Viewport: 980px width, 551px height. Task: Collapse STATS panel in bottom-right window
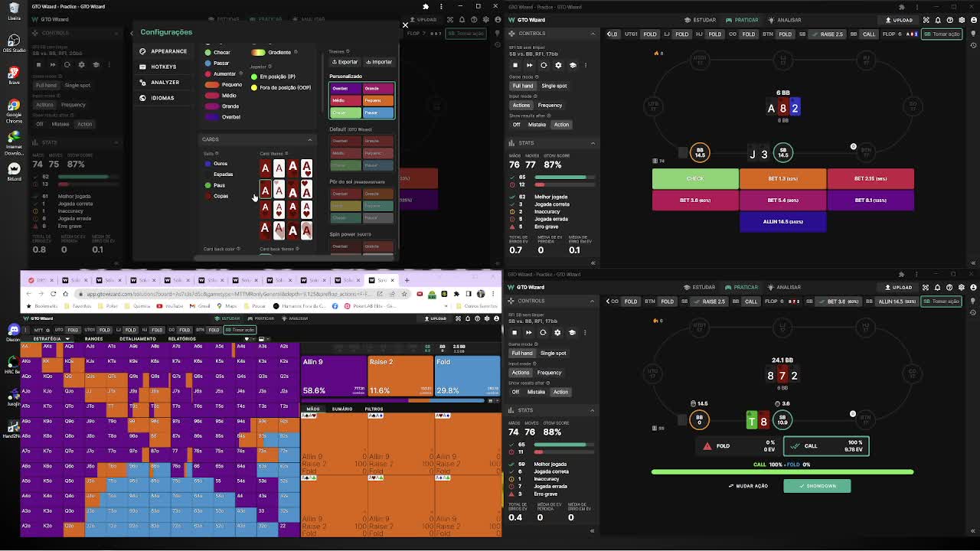592,410
